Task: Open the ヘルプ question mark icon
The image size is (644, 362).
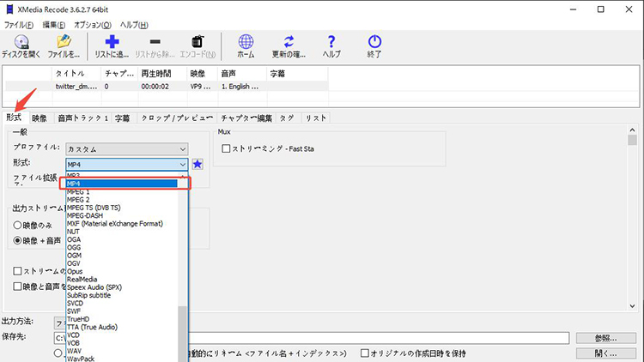Action: (x=331, y=46)
